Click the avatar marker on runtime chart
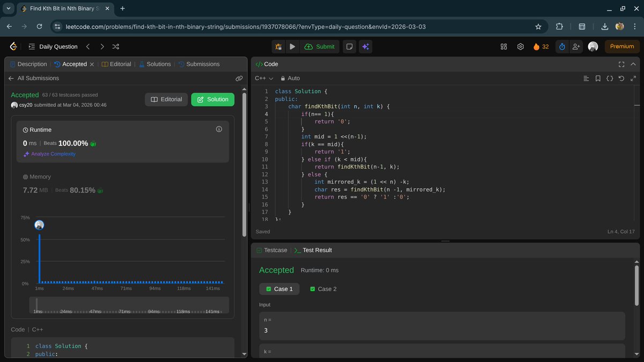 [x=39, y=225]
